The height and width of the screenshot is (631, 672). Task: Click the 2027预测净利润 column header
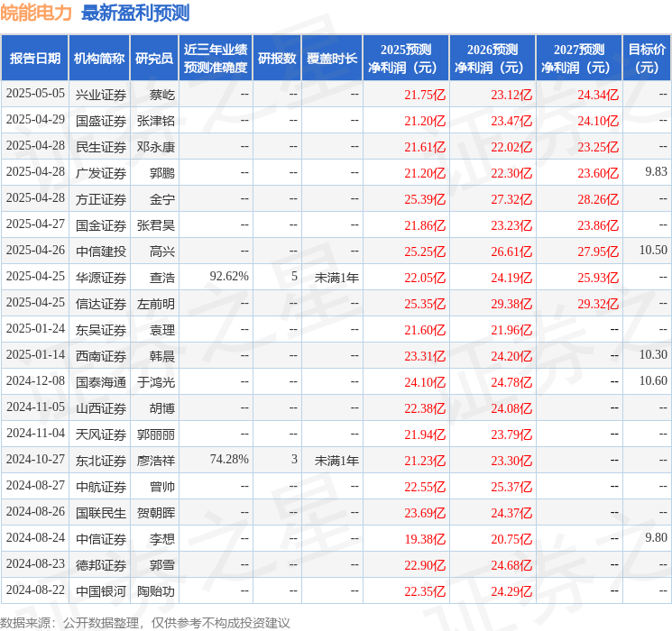click(579, 59)
